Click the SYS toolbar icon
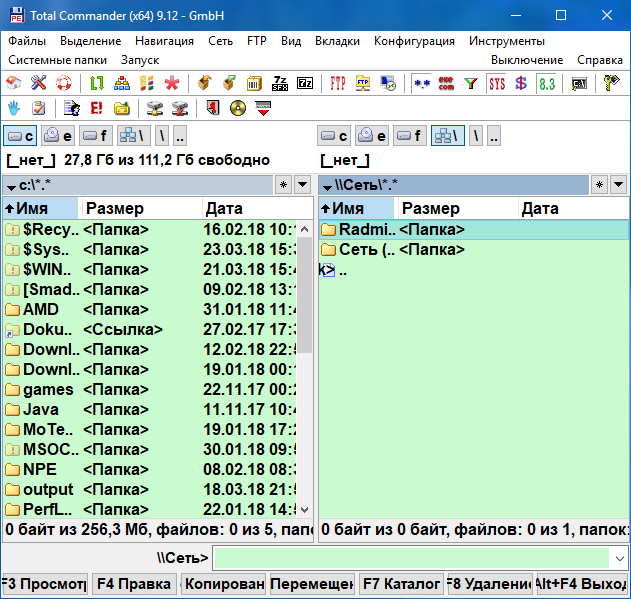The height and width of the screenshot is (599, 631). click(x=497, y=83)
